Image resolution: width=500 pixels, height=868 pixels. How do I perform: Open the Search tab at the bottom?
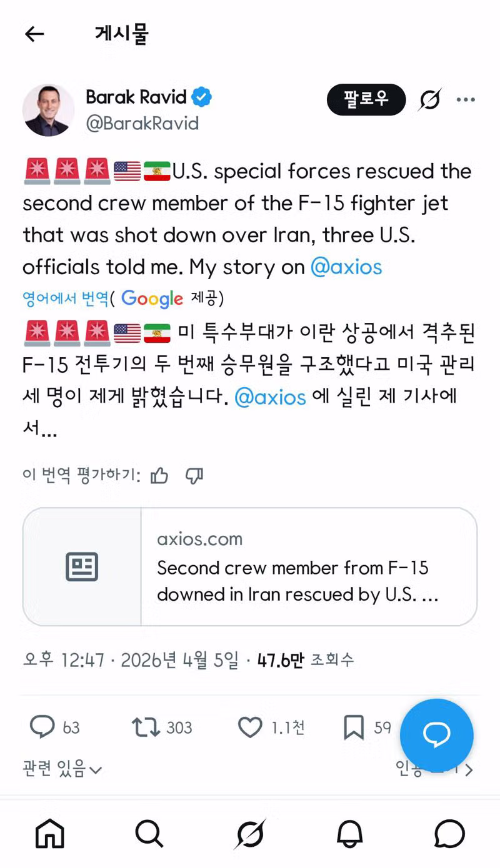tap(149, 833)
